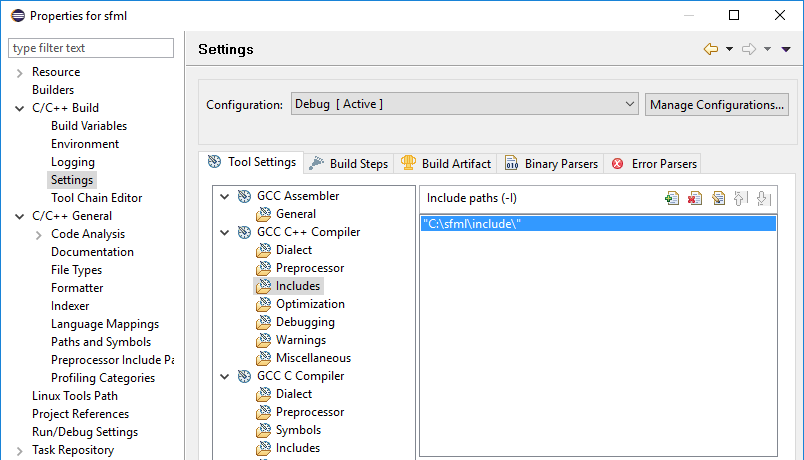The width and height of the screenshot is (804, 460).
Task: Click the GCC C Compiler tool icon
Action: tap(244, 376)
